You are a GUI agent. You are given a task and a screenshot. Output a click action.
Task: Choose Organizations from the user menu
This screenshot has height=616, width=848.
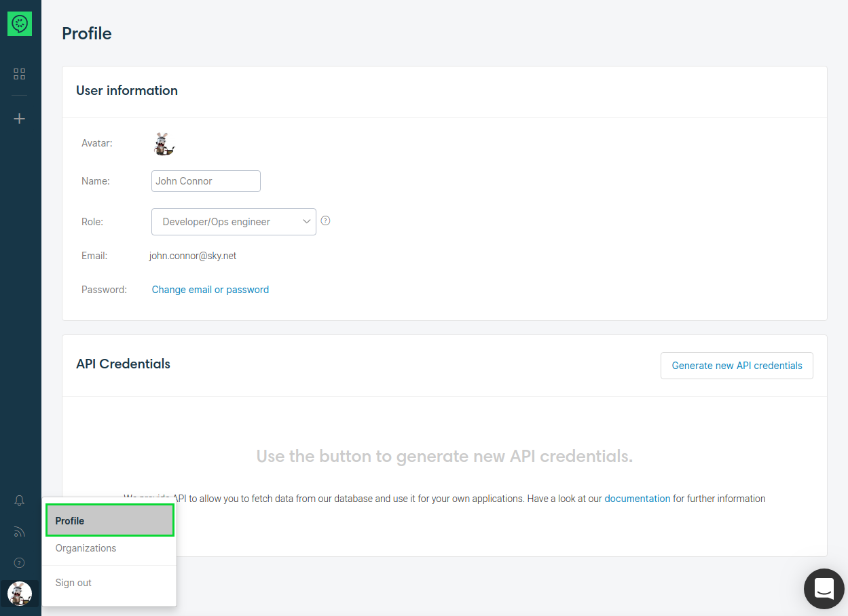pos(86,548)
